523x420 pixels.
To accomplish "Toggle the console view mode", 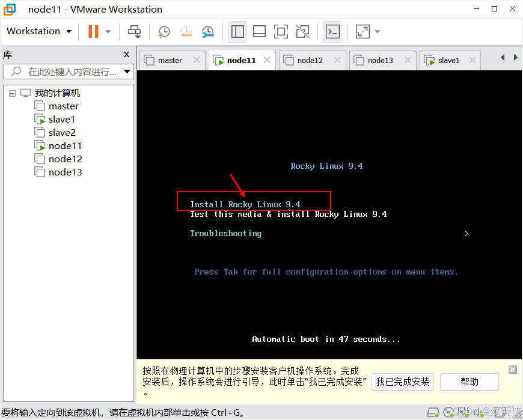I will tap(332, 31).
